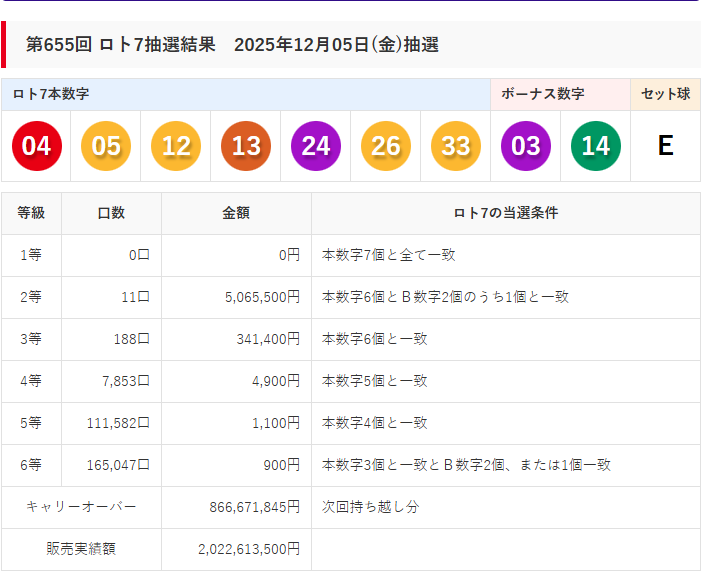Select the orange number 13 ball
This screenshot has height=571, width=706.
click(246, 146)
